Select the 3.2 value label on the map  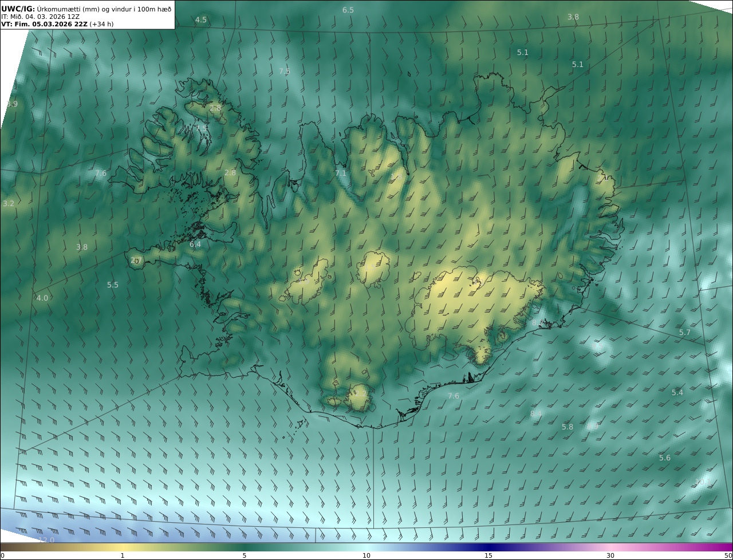tap(9, 203)
